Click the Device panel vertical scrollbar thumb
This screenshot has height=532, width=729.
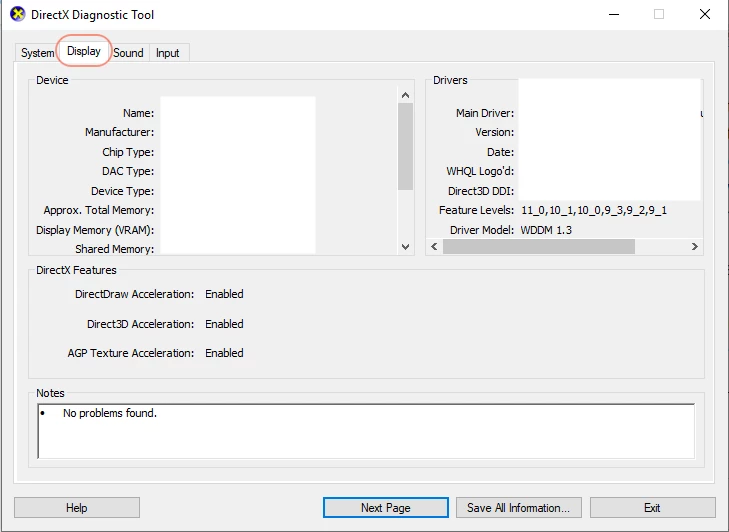pos(405,146)
